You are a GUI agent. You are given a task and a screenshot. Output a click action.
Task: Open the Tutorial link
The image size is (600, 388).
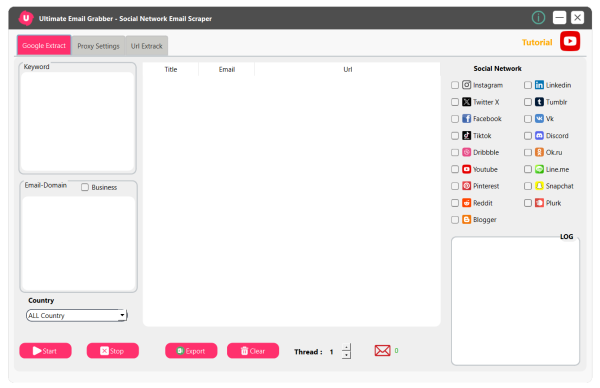coord(537,42)
